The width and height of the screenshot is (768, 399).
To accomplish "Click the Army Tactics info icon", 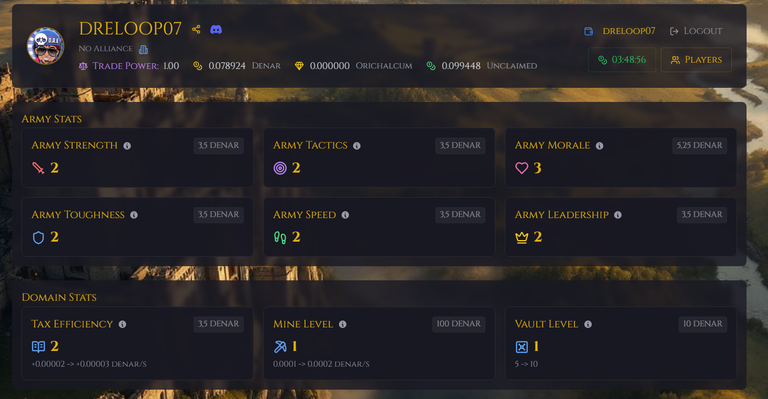I will [x=357, y=146].
